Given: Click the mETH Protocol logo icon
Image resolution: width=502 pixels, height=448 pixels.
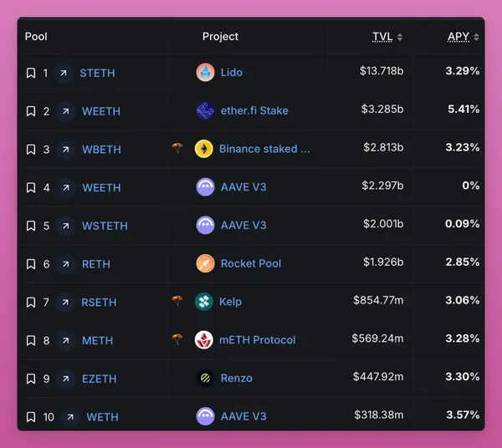Looking at the screenshot, I should 204,340.
